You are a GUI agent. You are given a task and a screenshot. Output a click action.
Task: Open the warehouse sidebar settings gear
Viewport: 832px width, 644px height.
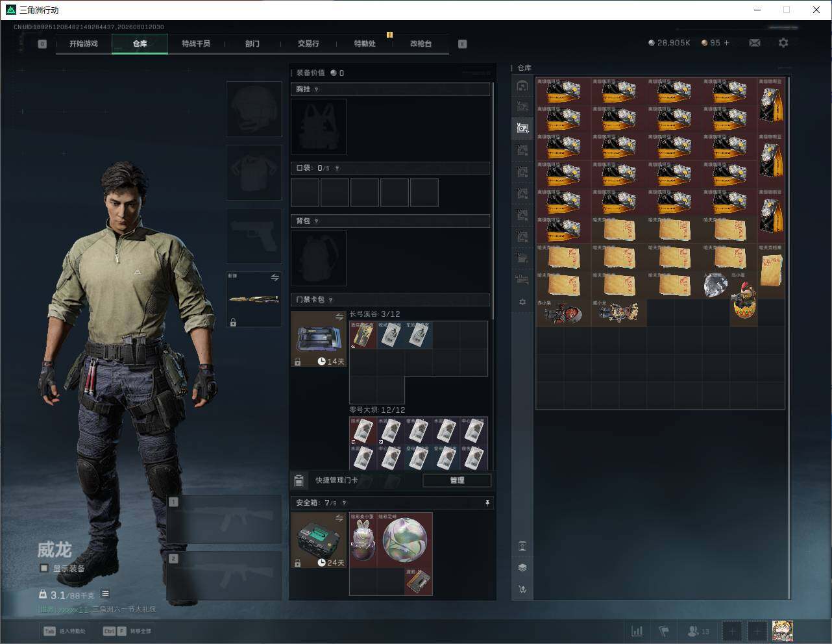pyautogui.click(x=522, y=302)
